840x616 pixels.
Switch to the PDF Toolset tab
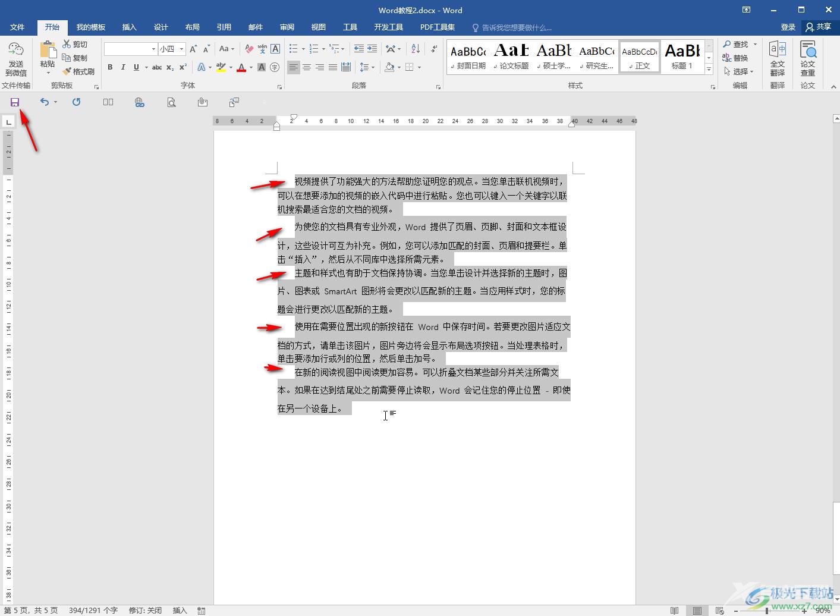coord(438,27)
